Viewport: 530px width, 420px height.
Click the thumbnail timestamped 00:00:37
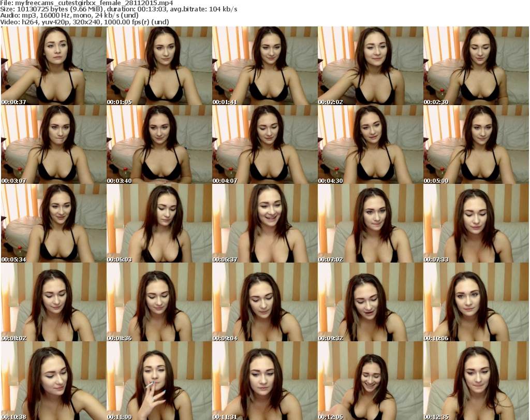pyautogui.click(x=54, y=66)
